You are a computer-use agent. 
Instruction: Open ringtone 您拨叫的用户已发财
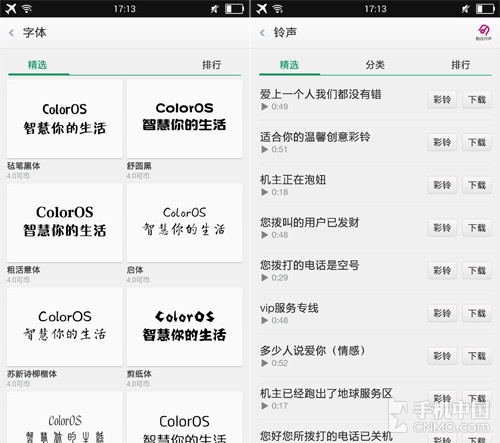pos(310,222)
